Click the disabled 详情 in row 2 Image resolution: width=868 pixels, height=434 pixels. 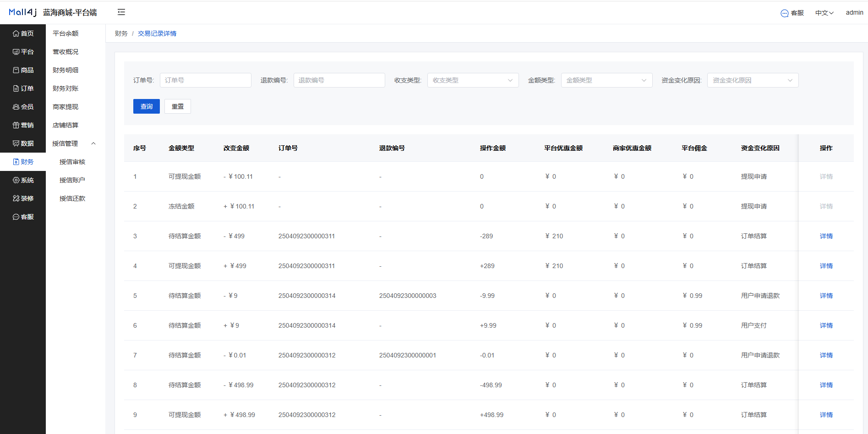[826, 206]
